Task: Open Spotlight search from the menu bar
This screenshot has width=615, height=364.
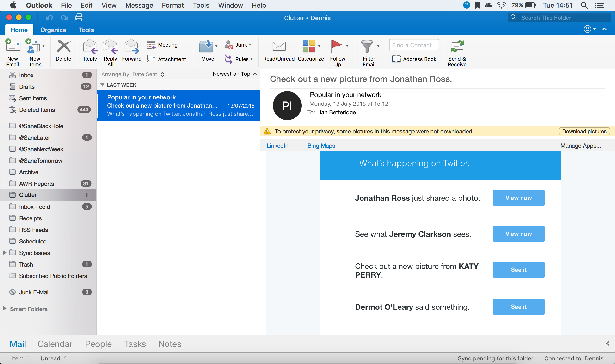Action: click(584, 5)
